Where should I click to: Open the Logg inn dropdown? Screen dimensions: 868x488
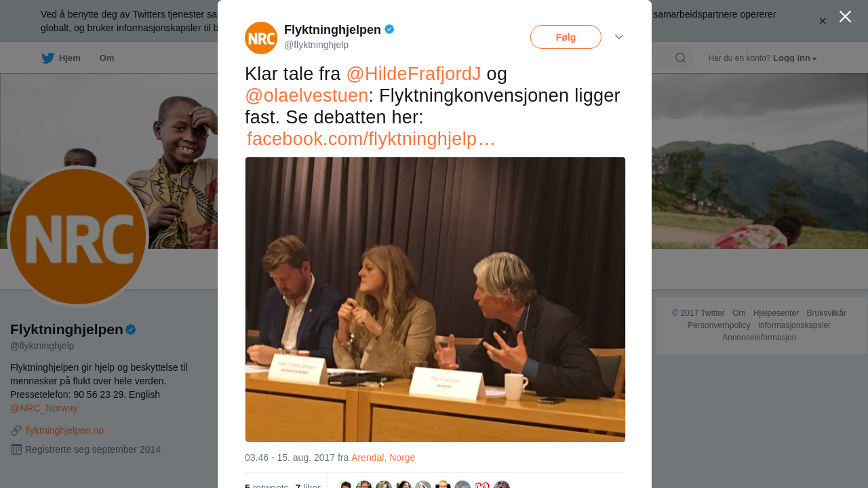click(795, 58)
